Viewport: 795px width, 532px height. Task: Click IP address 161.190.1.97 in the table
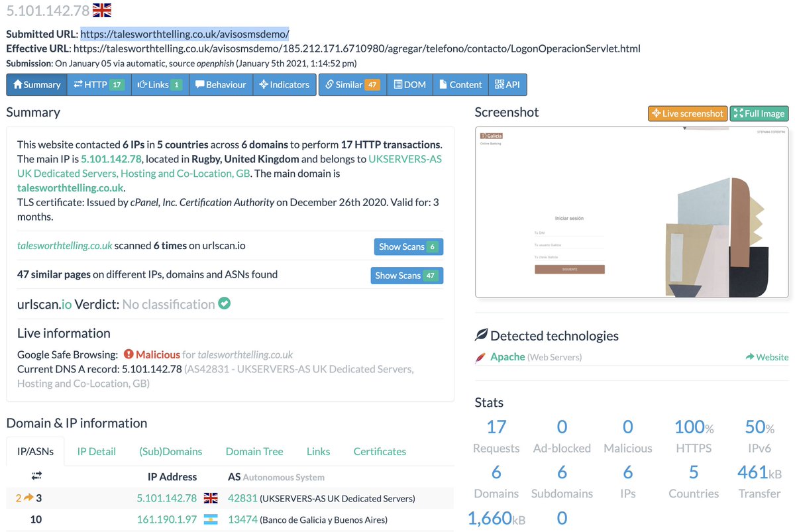click(x=167, y=519)
